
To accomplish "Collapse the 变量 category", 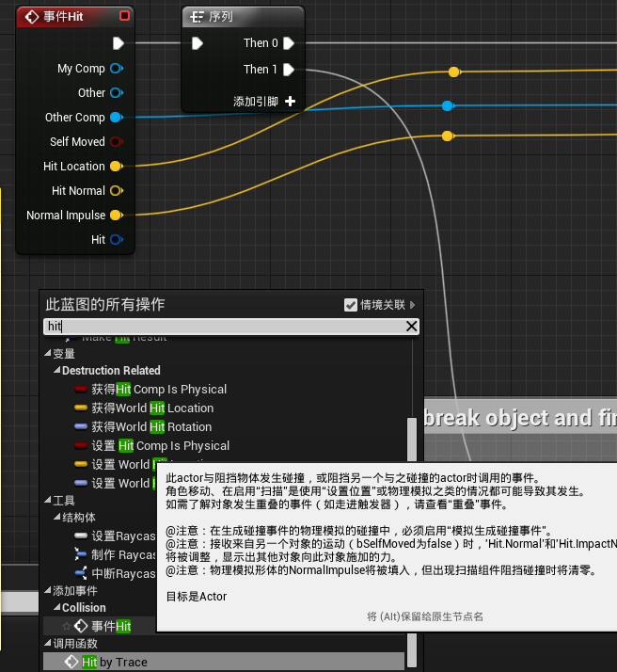I will pyautogui.click(x=48, y=354).
